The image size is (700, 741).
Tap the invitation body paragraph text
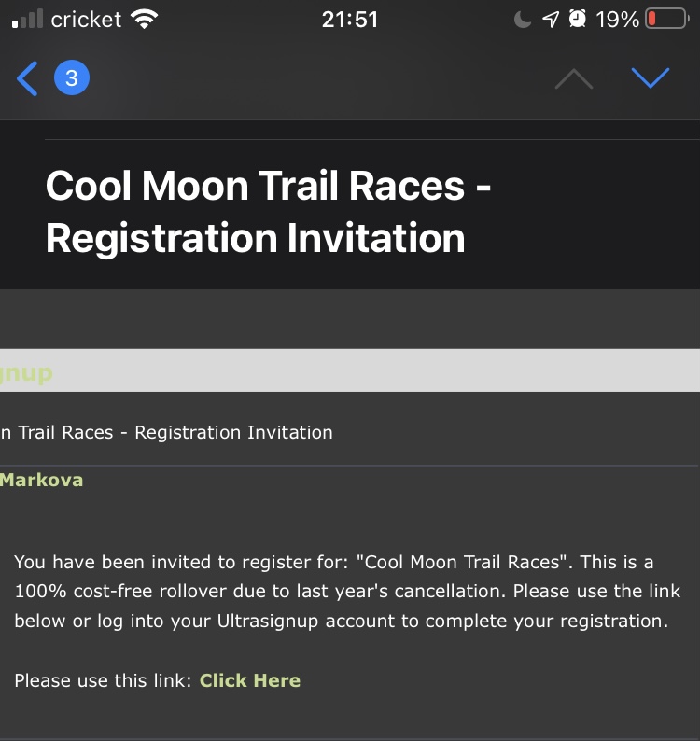347,592
